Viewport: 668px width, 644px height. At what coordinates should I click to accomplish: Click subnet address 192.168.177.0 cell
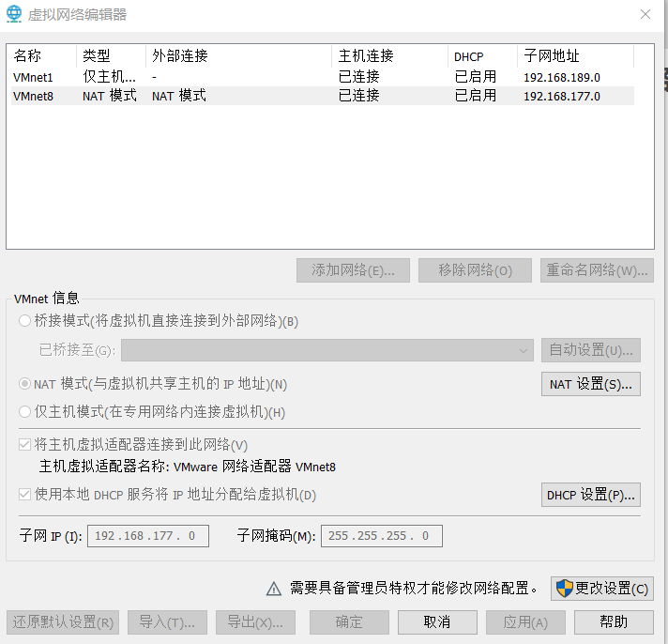click(x=562, y=97)
